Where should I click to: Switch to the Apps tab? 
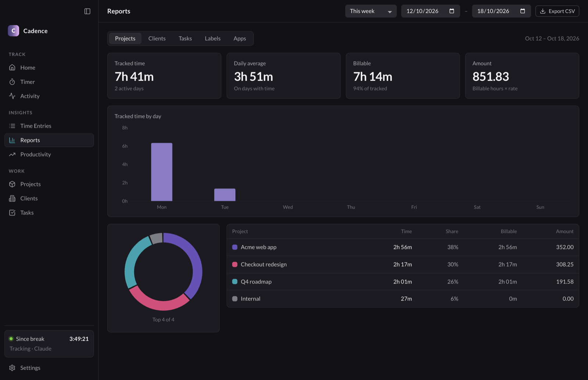tap(240, 39)
